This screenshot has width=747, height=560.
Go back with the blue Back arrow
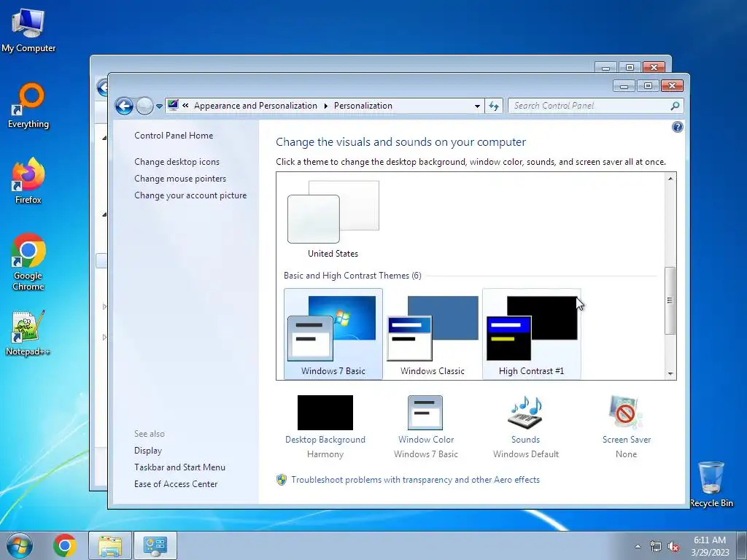pyautogui.click(x=124, y=106)
